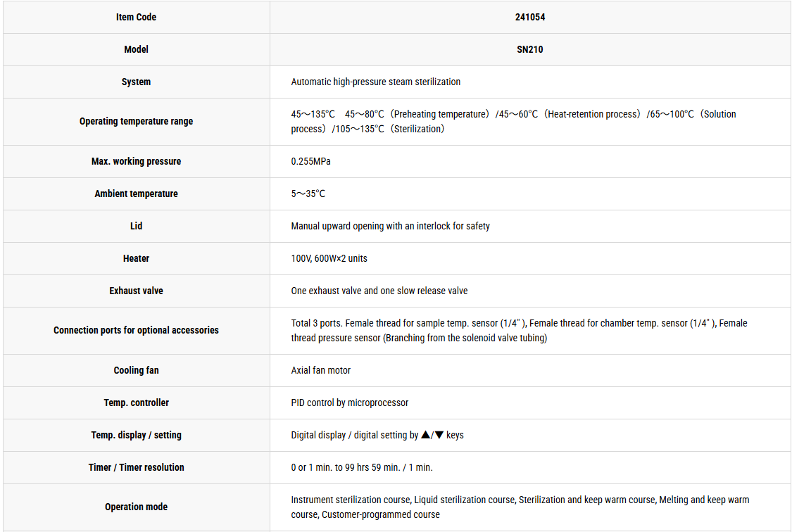Viewport: 792px width, 532px height.
Task: Click Connection ports for optional accessories label
Action: point(137,330)
